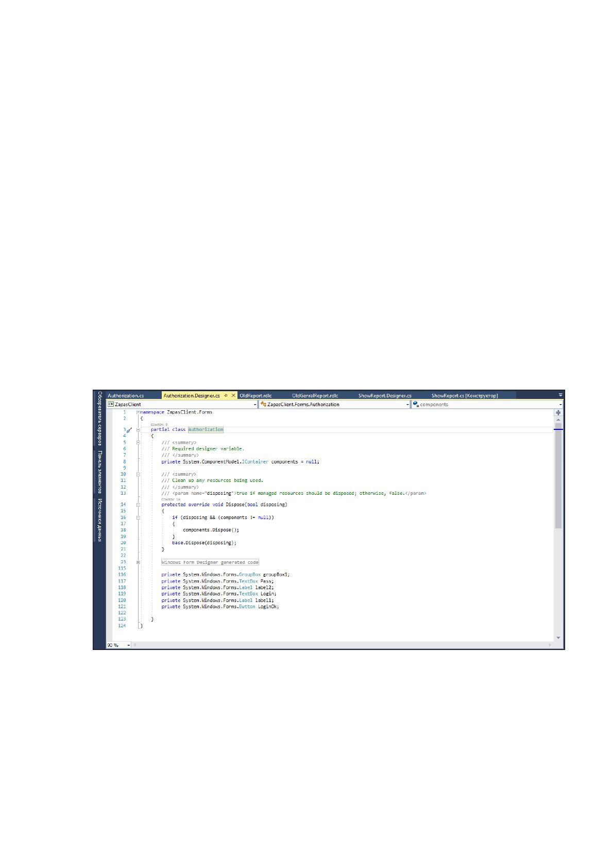Image resolution: width=613 pixels, height=868 pixels.
Task: Pin the Authorization.Designer.cs tab
Action: click(x=226, y=395)
